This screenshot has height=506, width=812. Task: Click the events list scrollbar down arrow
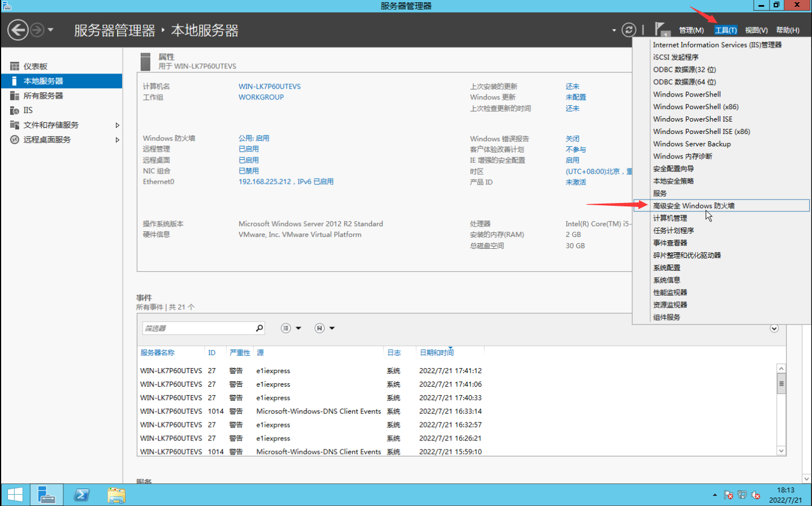pos(781,451)
